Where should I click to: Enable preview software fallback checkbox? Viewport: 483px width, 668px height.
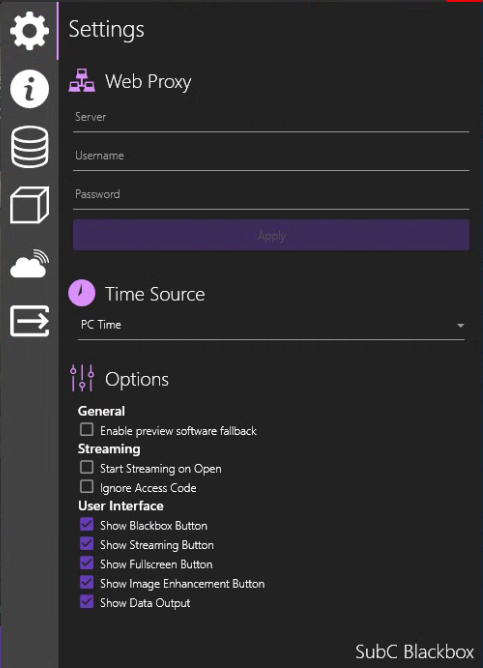[87, 429]
